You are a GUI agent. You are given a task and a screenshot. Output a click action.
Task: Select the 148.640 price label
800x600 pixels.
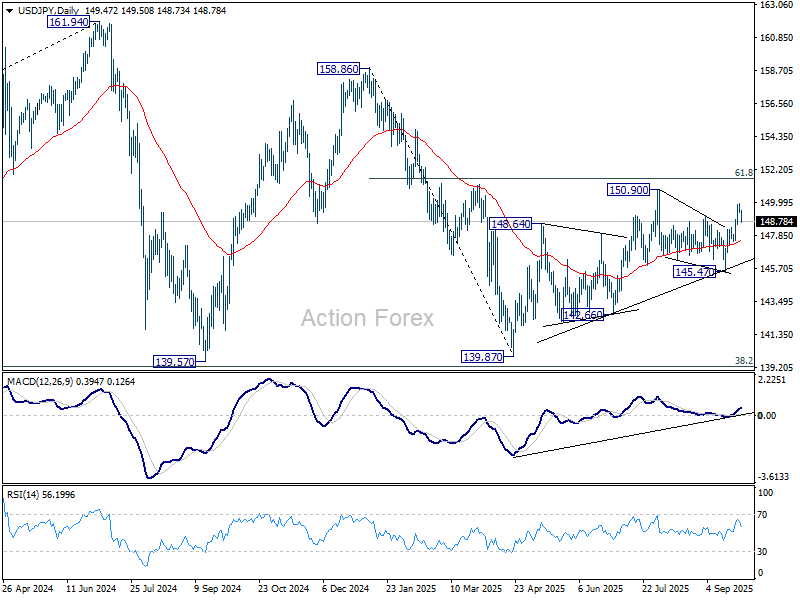click(510, 223)
